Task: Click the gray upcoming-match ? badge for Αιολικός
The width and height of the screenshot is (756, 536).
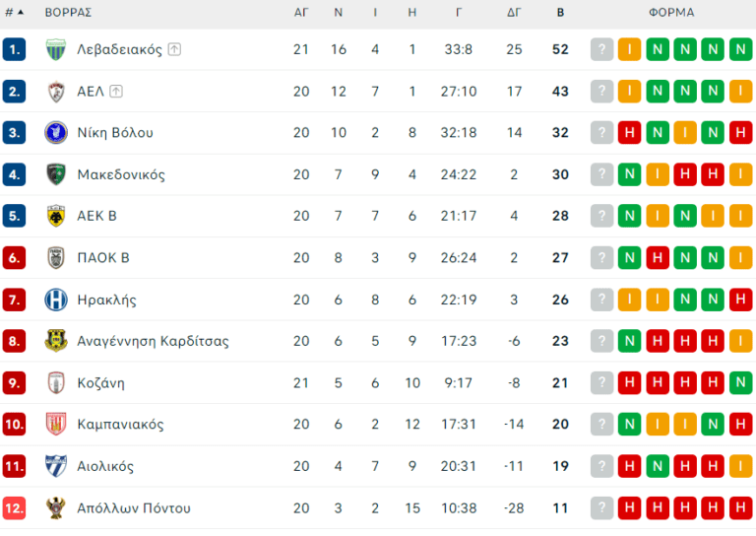Action: click(601, 467)
